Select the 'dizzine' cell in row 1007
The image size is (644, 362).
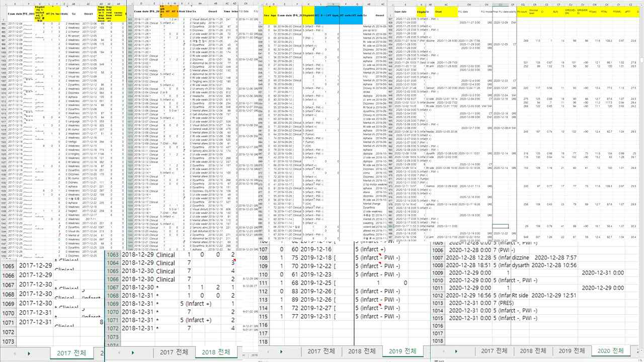tap(521, 257)
